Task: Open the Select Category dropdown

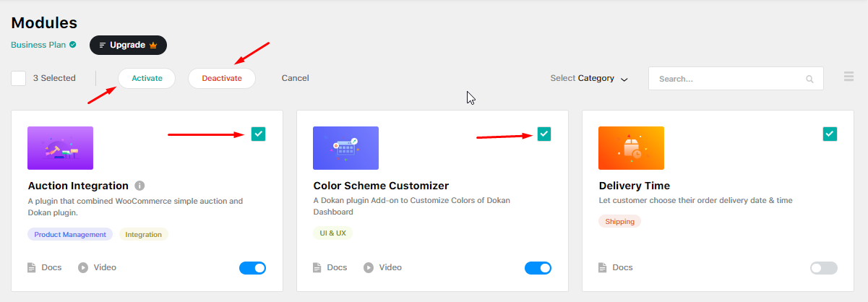Action: click(x=589, y=78)
